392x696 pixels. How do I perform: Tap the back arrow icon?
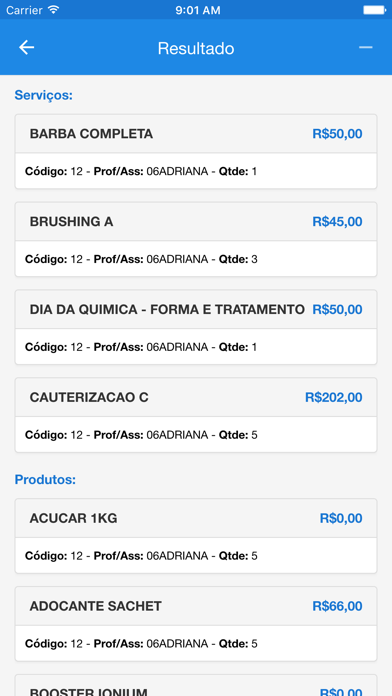coord(27,47)
